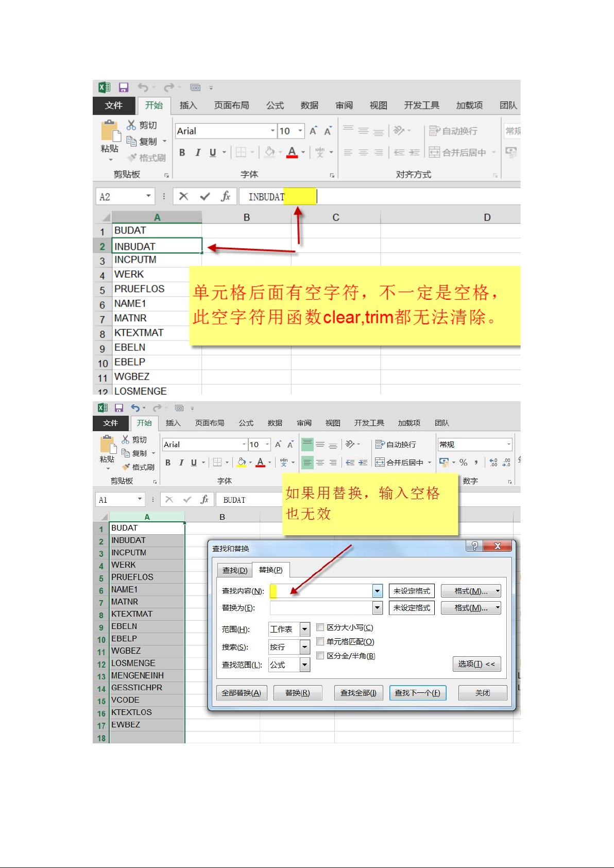Click Decrease Font Size icon in upper ribbon

point(328,131)
